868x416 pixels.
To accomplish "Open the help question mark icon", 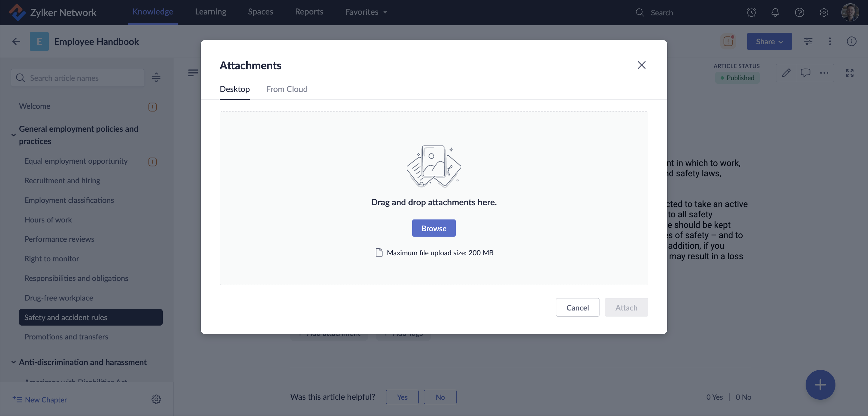I will (x=799, y=12).
